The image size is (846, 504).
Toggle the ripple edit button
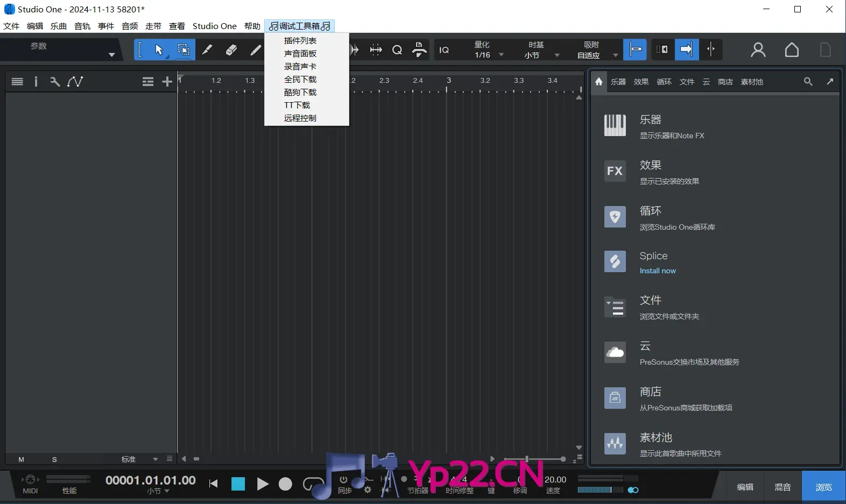[662, 50]
